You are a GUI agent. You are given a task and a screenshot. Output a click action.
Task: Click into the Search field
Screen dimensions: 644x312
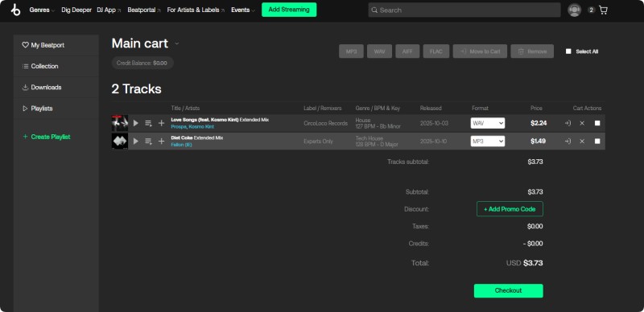point(464,10)
